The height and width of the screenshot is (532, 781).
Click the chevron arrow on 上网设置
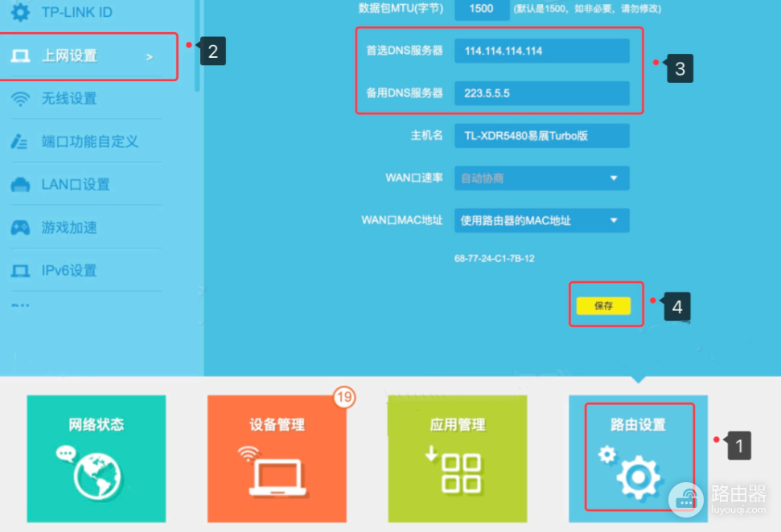click(x=150, y=57)
